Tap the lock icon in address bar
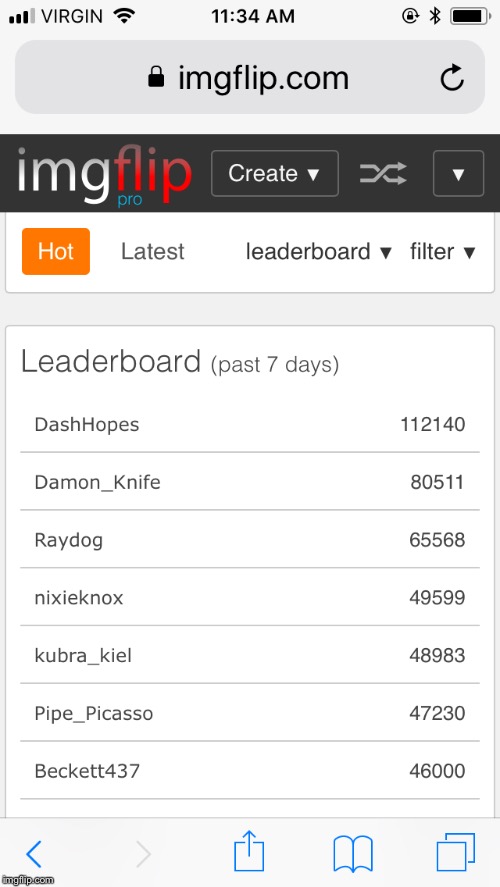 coord(156,77)
